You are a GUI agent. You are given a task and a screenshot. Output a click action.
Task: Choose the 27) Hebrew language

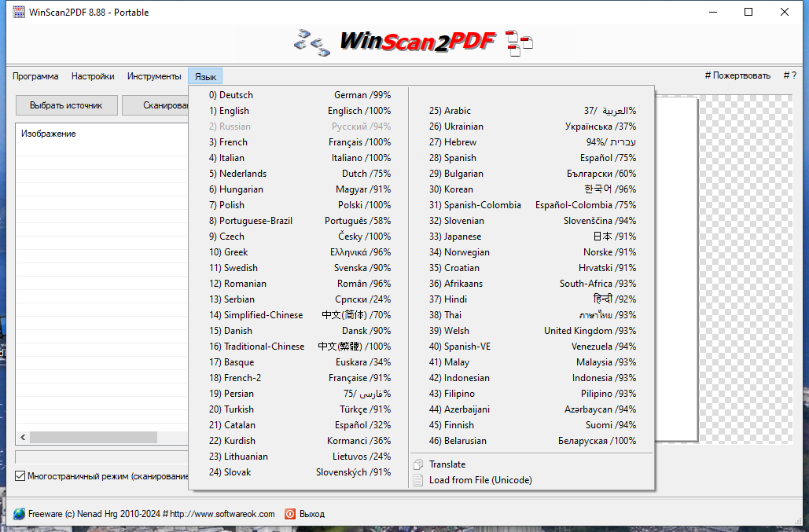tap(532, 142)
